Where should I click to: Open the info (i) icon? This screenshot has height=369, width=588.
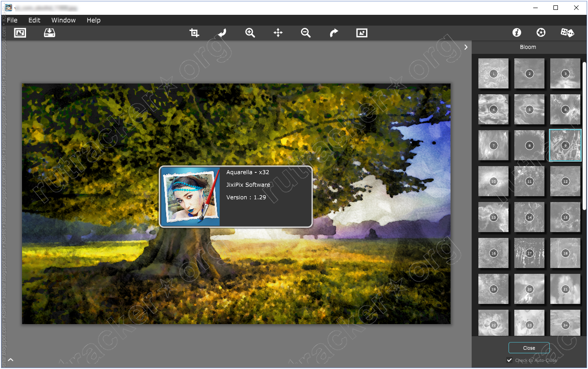[x=517, y=32]
